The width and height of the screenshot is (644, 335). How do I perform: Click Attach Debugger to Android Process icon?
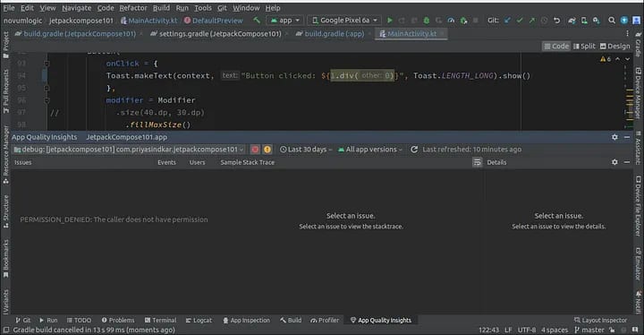pos(463,21)
